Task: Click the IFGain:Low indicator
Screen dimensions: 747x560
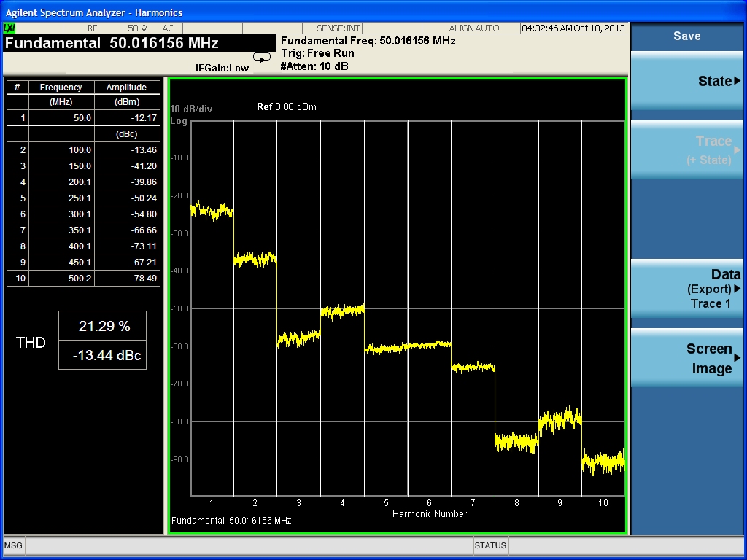Action: point(222,68)
